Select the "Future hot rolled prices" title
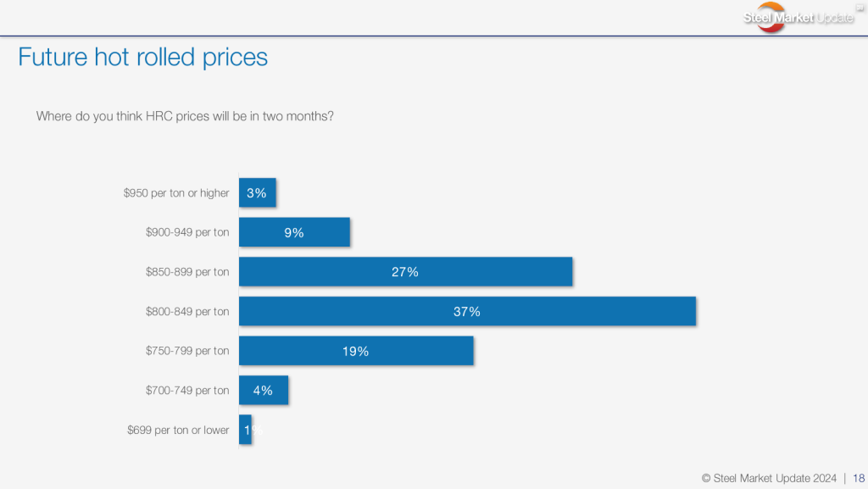This screenshot has height=489, width=868. [x=142, y=57]
